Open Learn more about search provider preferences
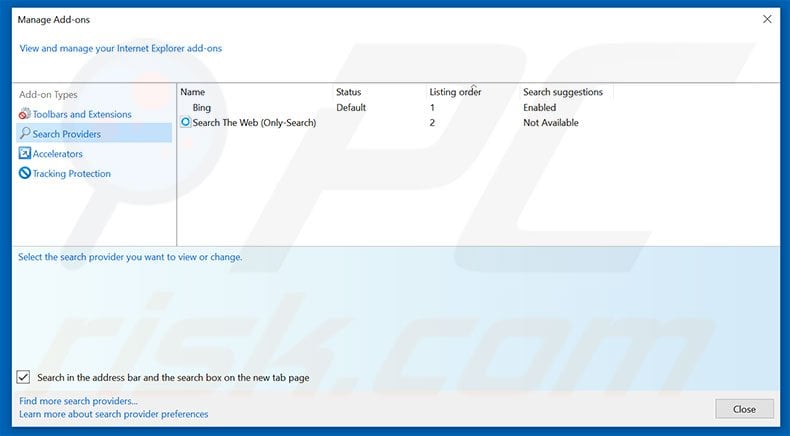Image resolution: width=790 pixels, height=436 pixels. [113, 414]
